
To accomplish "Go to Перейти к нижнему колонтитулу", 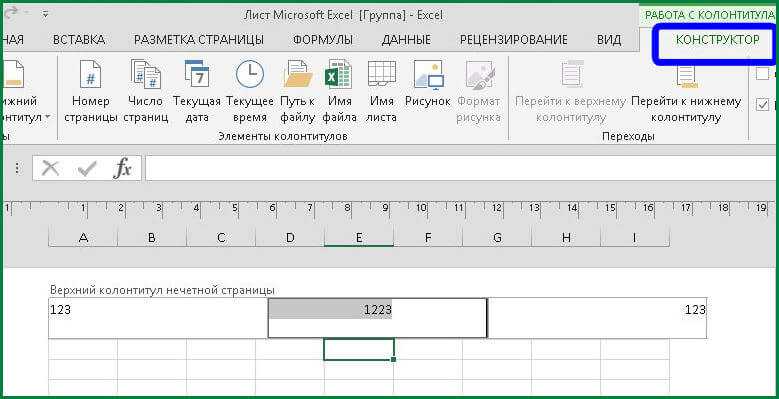I will (x=686, y=91).
